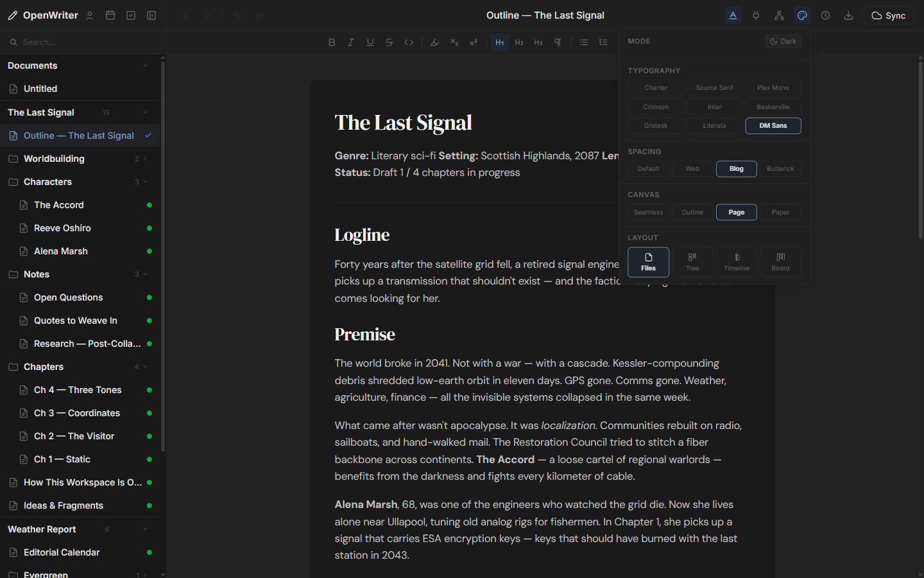Toggle the Dark mode switch

pyautogui.click(x=783, y=41)
